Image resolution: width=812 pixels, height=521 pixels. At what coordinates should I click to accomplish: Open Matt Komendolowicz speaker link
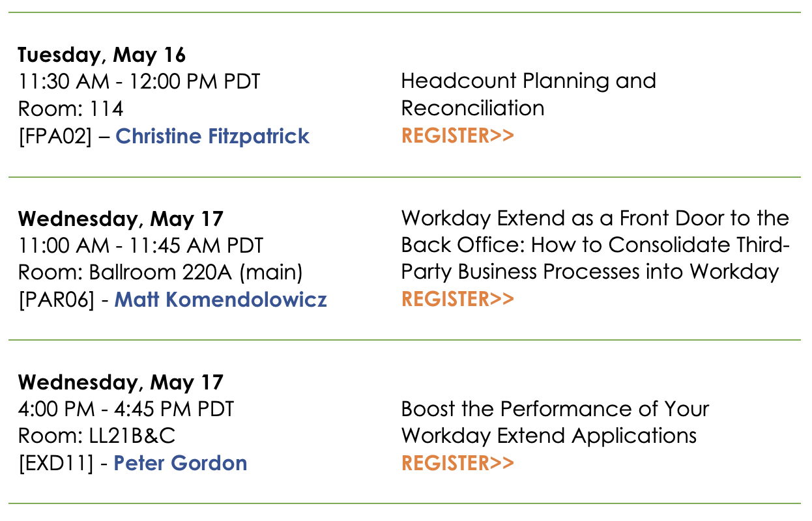(220, 300)
